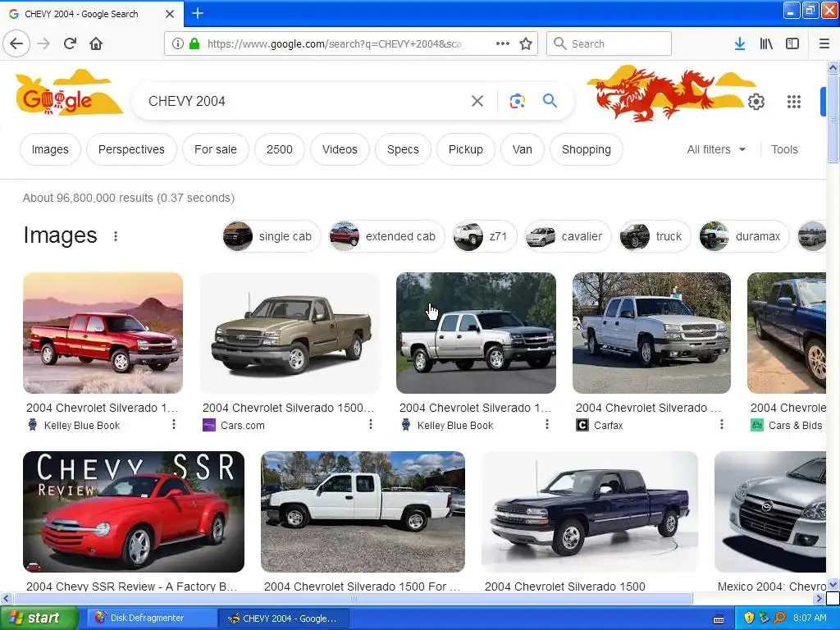Open the browser home page
The height and width of the screenshot is (630, 840).
tap(96, 43)
